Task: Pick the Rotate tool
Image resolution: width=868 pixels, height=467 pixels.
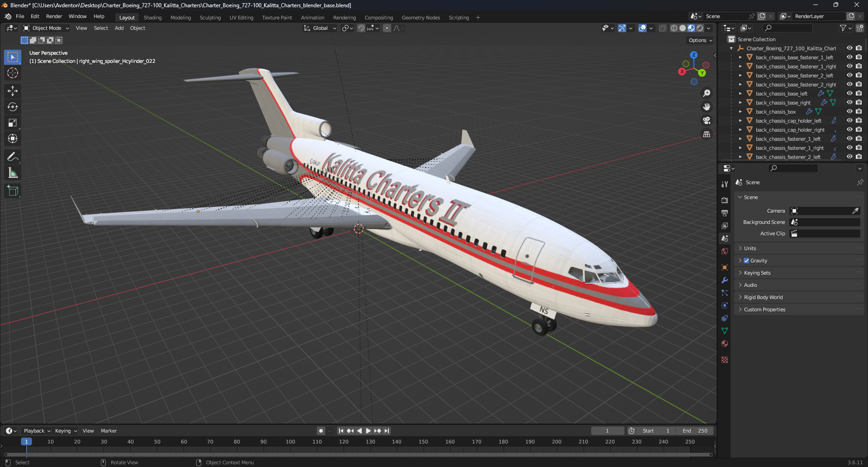Action: [13, 107]
